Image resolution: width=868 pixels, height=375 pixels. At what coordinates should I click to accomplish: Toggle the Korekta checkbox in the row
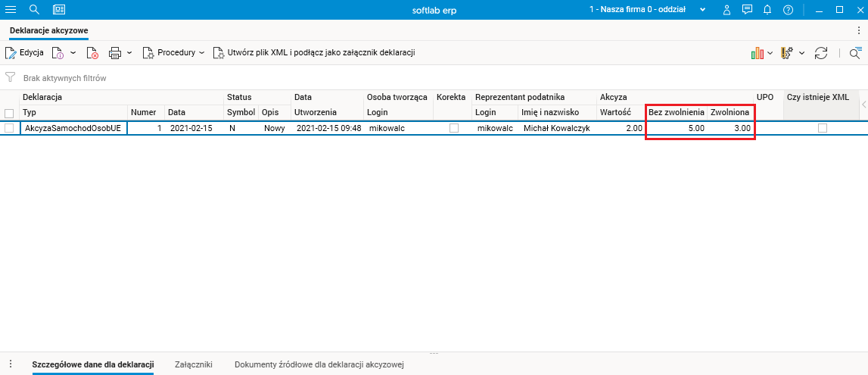454,128
